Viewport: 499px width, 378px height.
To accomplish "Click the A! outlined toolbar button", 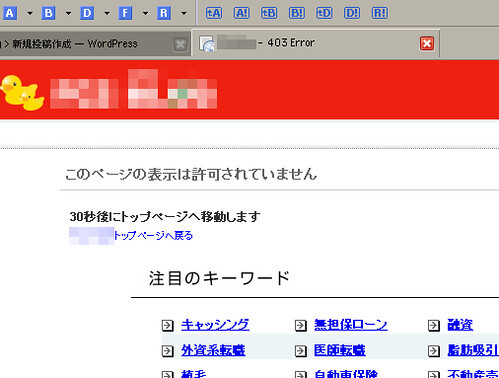I will [242, 13].
